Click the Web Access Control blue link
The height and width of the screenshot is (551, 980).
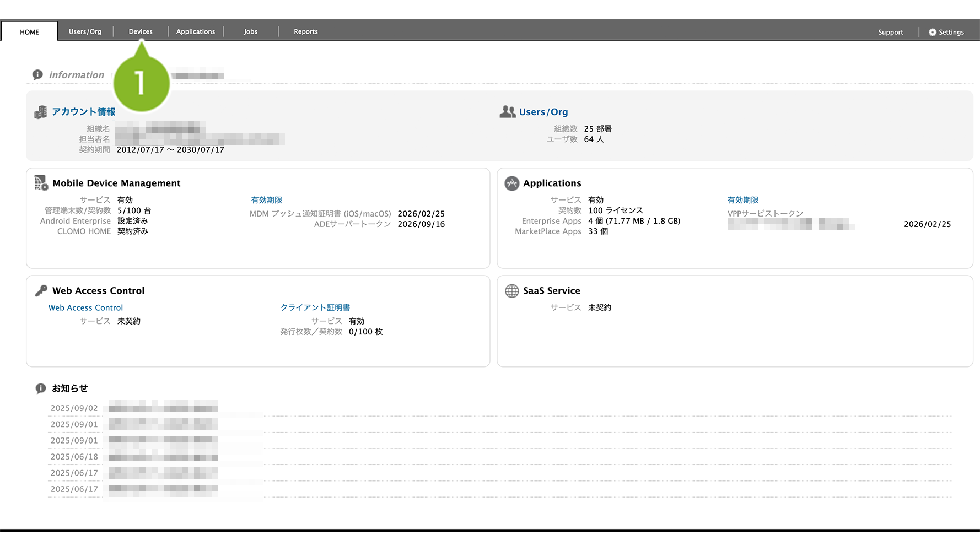click(x=85, y=308)
